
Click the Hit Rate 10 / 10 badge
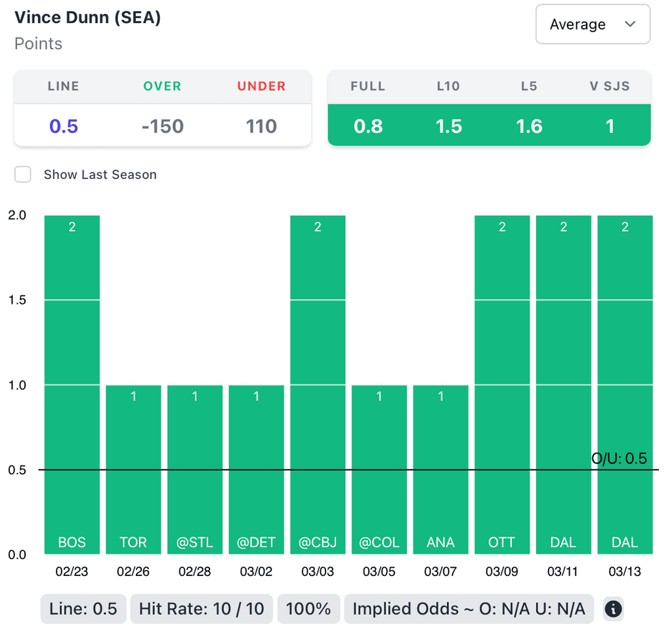(x=201, y=609)
